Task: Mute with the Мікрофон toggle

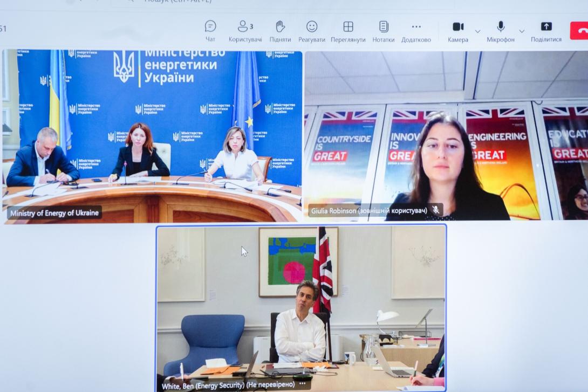Action: pos(500,26)
